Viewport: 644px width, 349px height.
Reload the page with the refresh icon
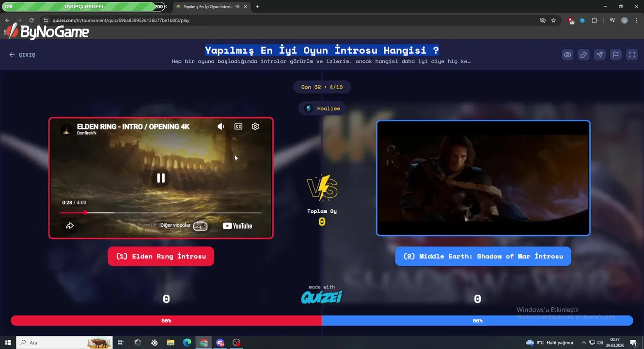[x=31, y=20]
